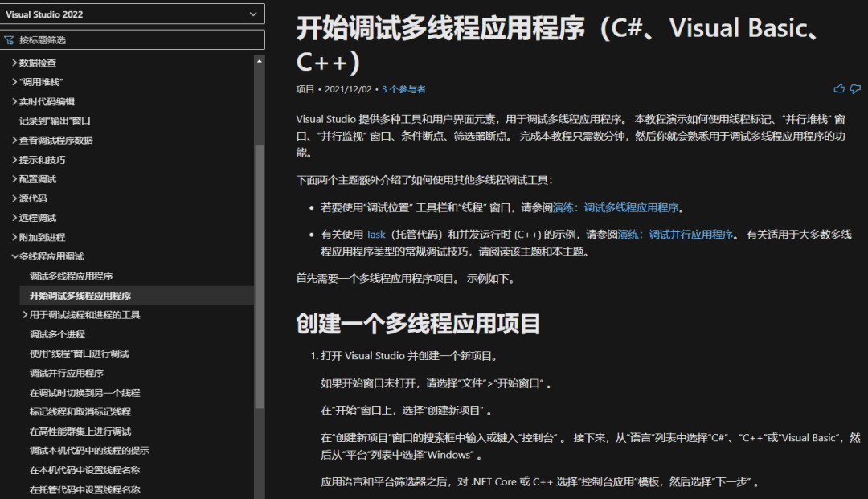Expand the 数据检查 tree node

(x=14, y=63)
